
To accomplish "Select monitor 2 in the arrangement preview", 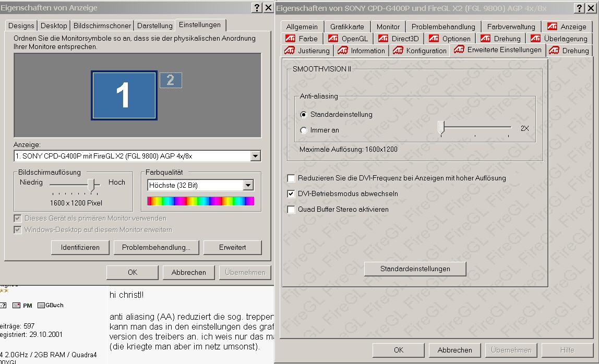I will (171, 80).
